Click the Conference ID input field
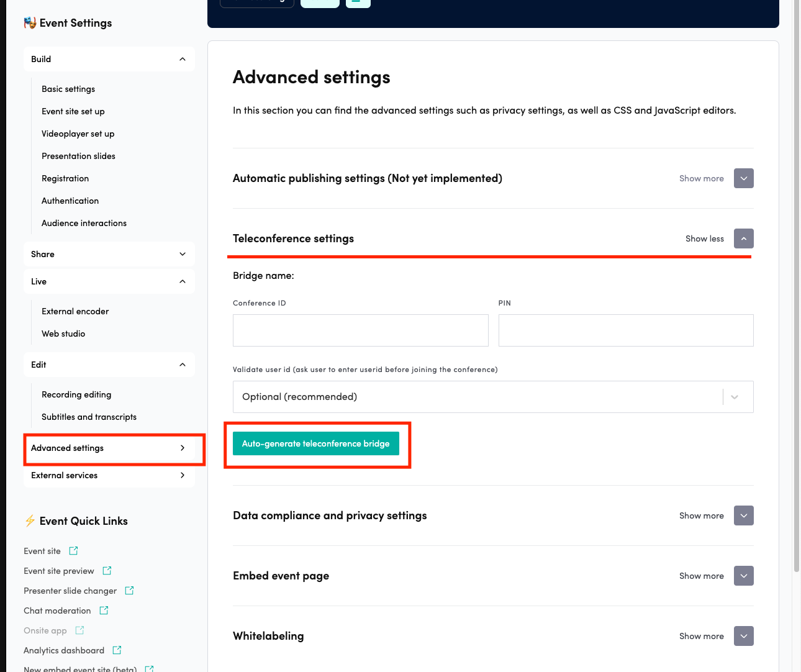Viewport: 801px width, 672px height. (360, 330)
